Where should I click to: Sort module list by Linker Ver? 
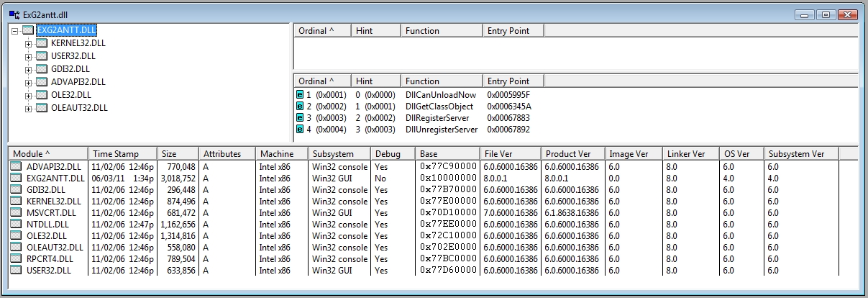point(690,154)
